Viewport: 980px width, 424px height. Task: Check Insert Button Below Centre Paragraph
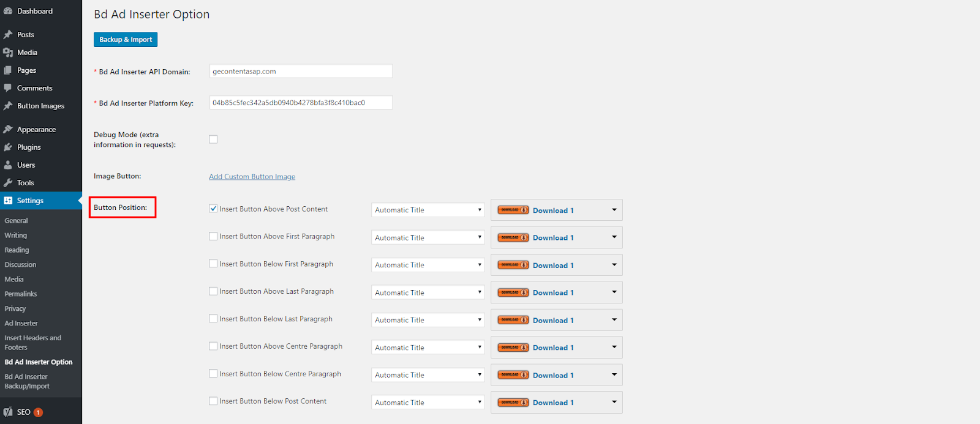pos(213,374)
